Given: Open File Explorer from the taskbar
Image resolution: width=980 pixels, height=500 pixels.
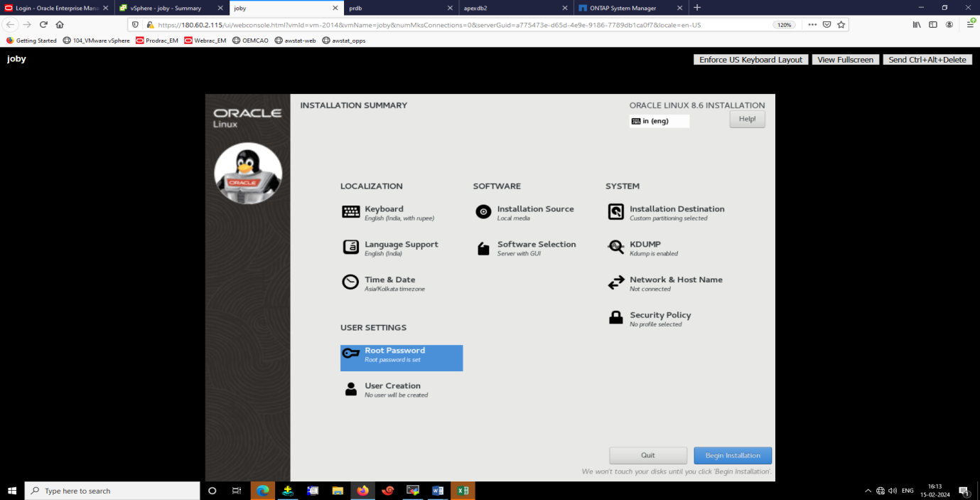Looking at the screenshot, I should (x=338, y=491).
